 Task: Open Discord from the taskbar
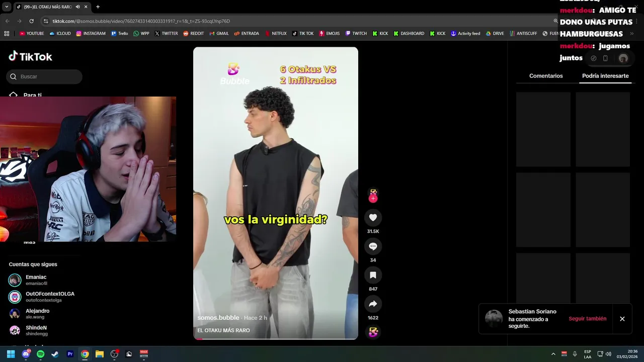click(26, 354)
